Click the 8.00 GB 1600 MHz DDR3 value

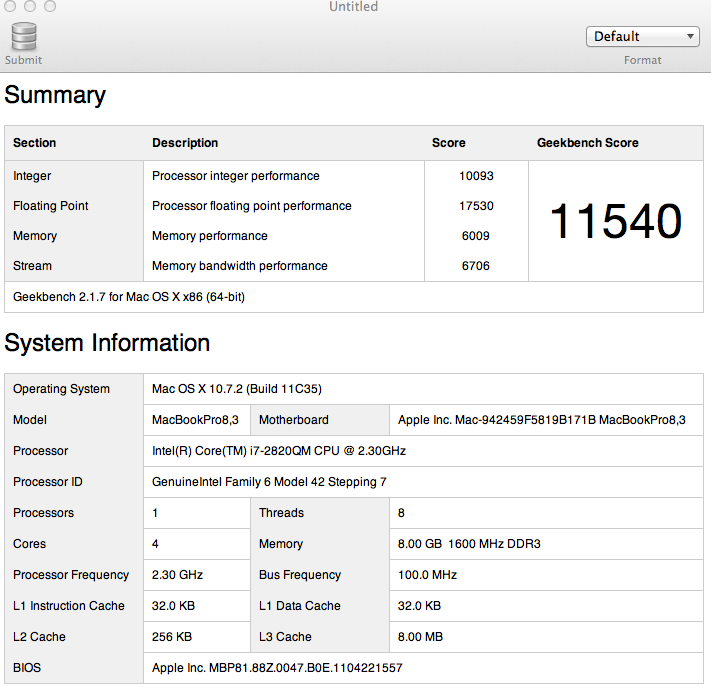(469, 544)
